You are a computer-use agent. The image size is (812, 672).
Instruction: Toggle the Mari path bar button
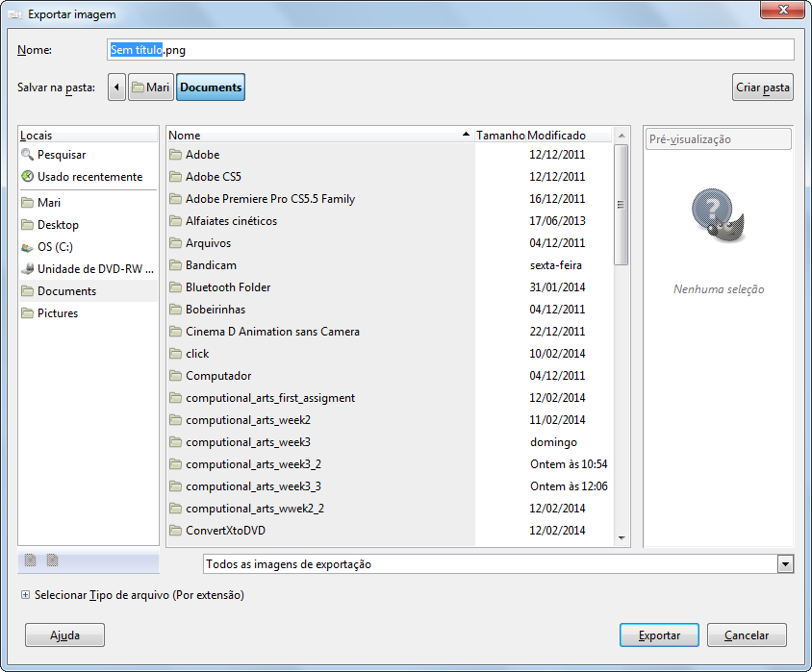tap(151, 87)
